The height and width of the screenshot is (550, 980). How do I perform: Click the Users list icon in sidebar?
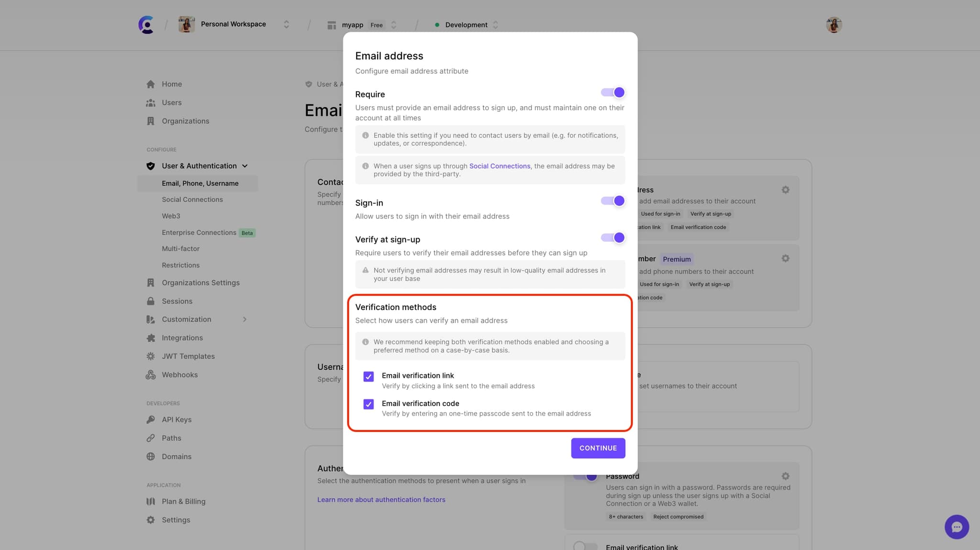click(151, 103)
